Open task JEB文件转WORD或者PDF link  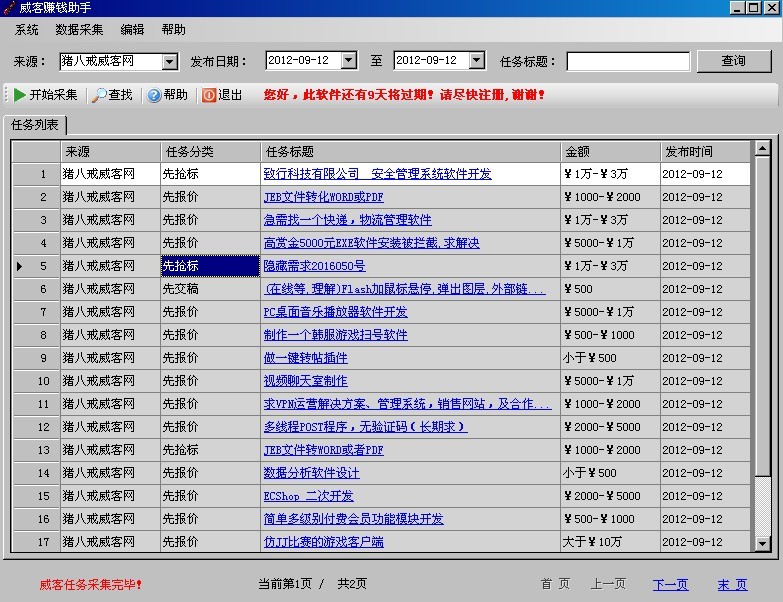[x=324, y=450]
